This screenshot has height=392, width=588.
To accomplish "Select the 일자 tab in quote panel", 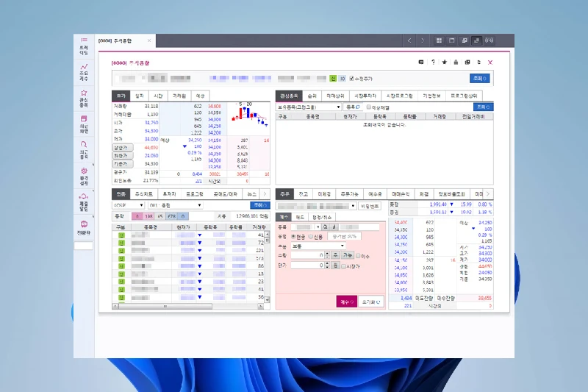I will coord(140,96).
